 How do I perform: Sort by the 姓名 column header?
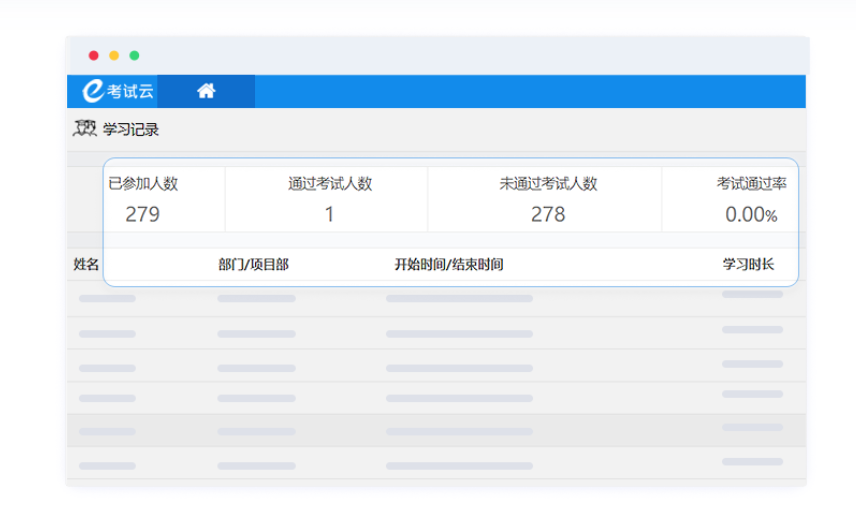pyautogui.click(x=87, y=265)
